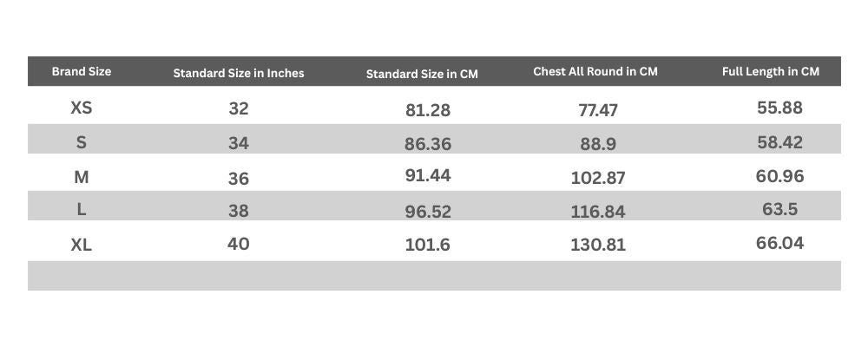868x347 pixels.
Task: Select the S brand size cell
Action: click(82, 142)
